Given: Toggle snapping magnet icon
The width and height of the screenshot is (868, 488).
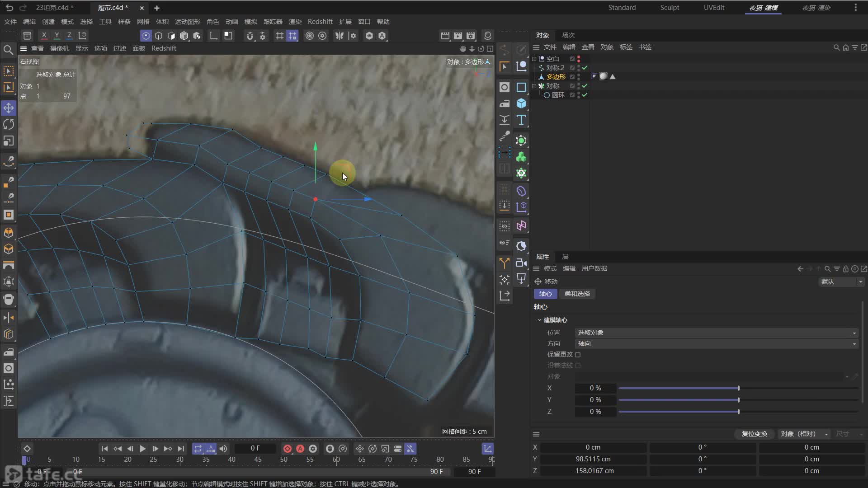Looking at the screenshot, I should click(x=250, y=36).
